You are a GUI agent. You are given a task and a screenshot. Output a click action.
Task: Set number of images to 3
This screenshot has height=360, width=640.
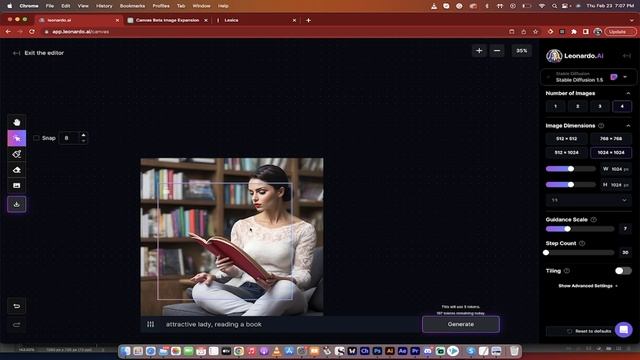(600, 107)
